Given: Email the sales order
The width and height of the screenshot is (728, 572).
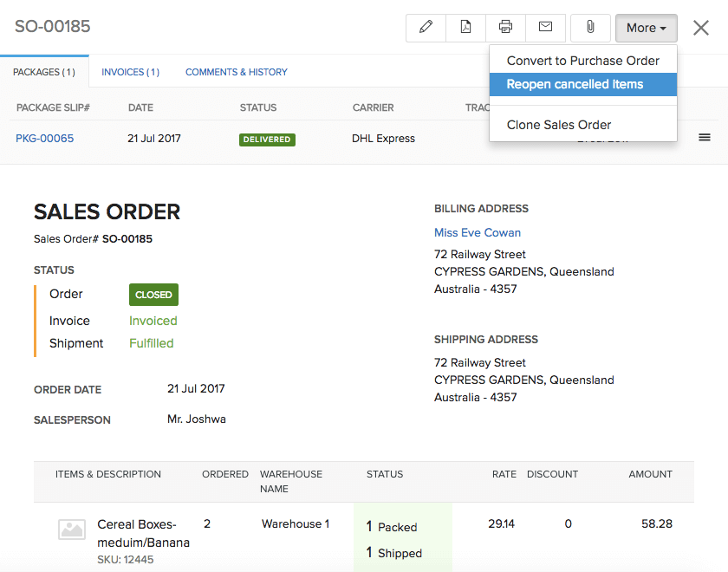Looking at the screenshot, I should point(545,28).
